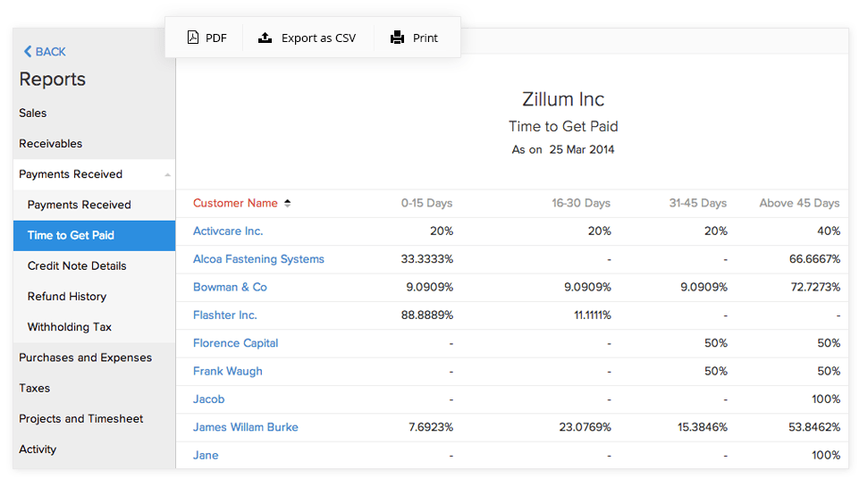Screen dimensions: 868x496
Task: Sort by the Customer Name column header
Action: coord(235,203)
